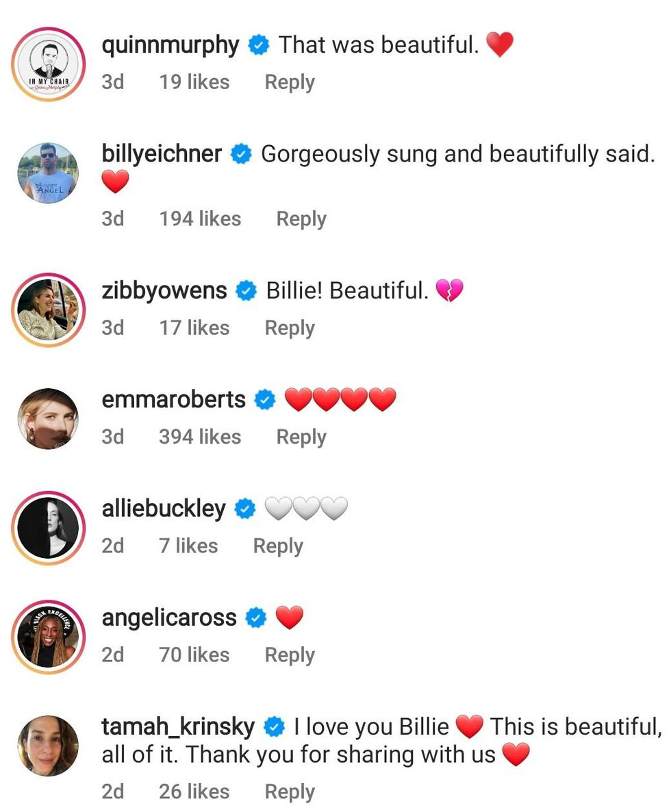Reply to emmaroberts' hearts comment

point(301,437)
